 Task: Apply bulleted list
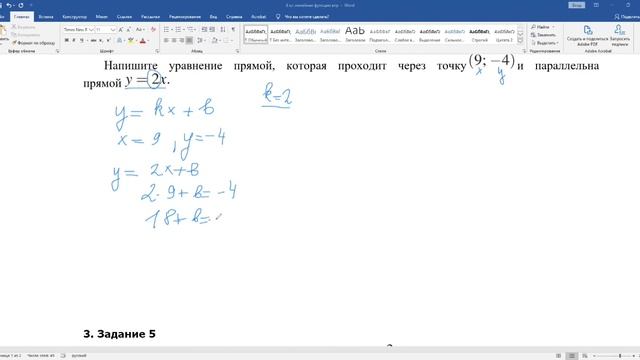pos(167,30)
